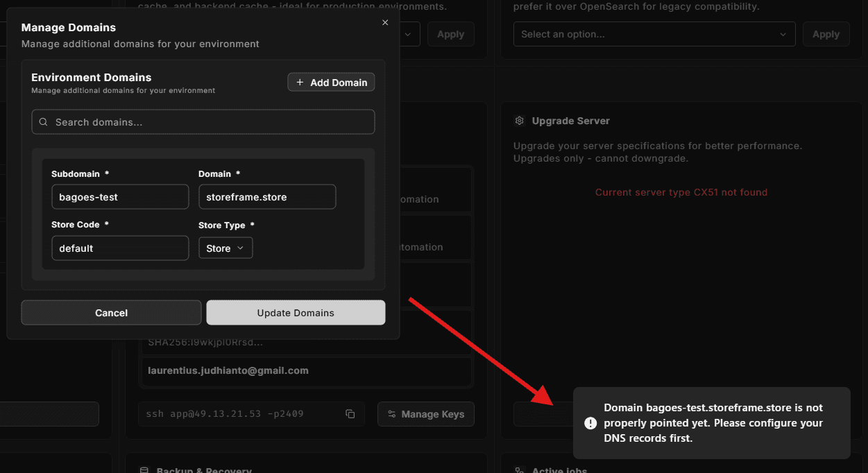868x473 pixels.
Task: Edit the Domain field storeframe.store
Action: (267, 197)
